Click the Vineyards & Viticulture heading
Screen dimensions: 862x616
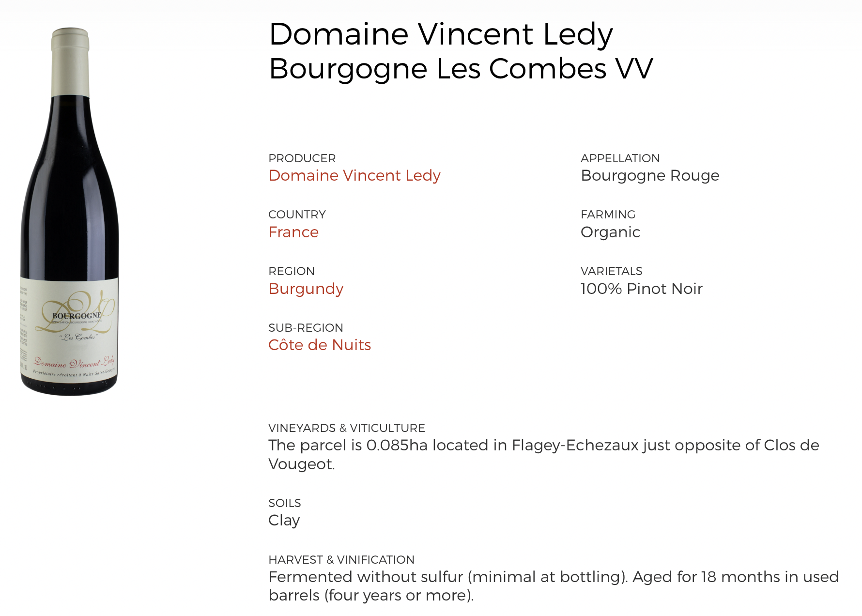pos(347,428)
